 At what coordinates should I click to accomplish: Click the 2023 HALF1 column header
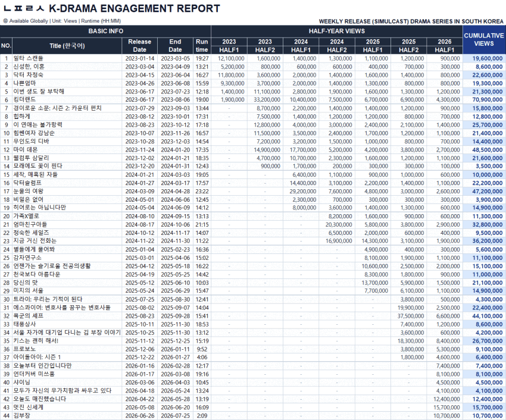229,46
